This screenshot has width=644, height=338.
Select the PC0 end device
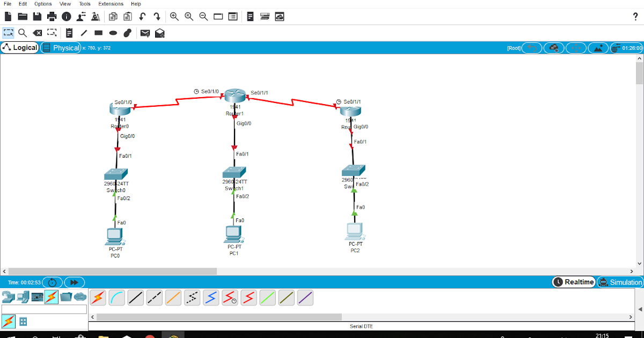click(114, 236)
